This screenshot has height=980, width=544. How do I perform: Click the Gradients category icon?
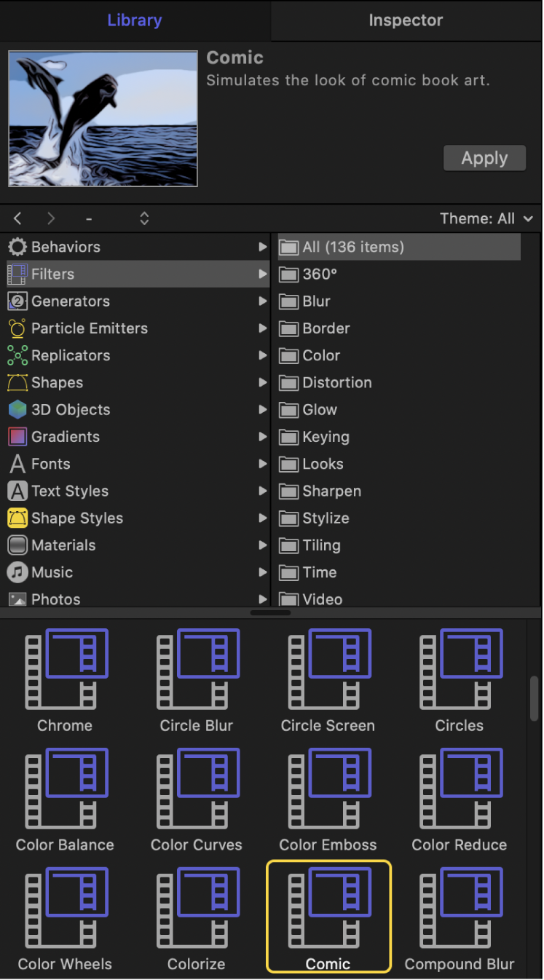coord(17,437)
